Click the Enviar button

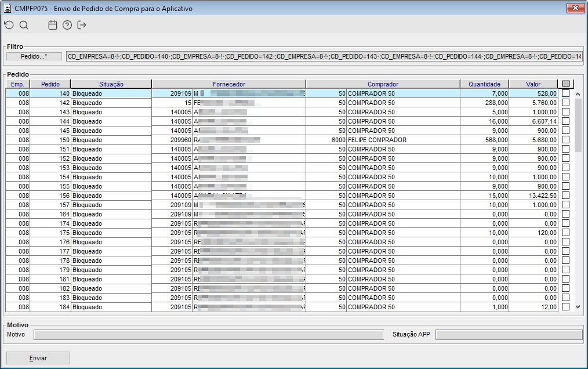click(x=38, y=358)
